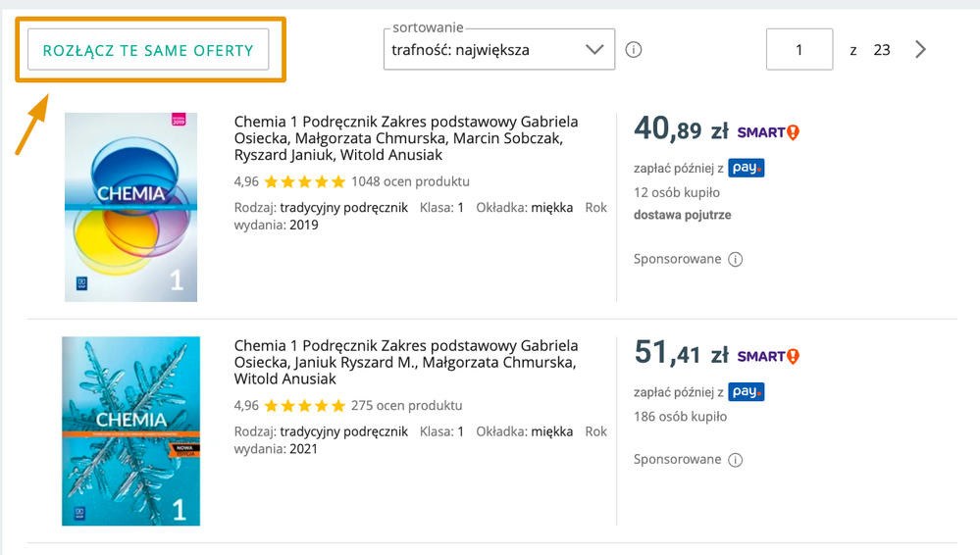980x555 pixels.
Task: Open the sortowanie dropdown
Action: coord(498,50)
